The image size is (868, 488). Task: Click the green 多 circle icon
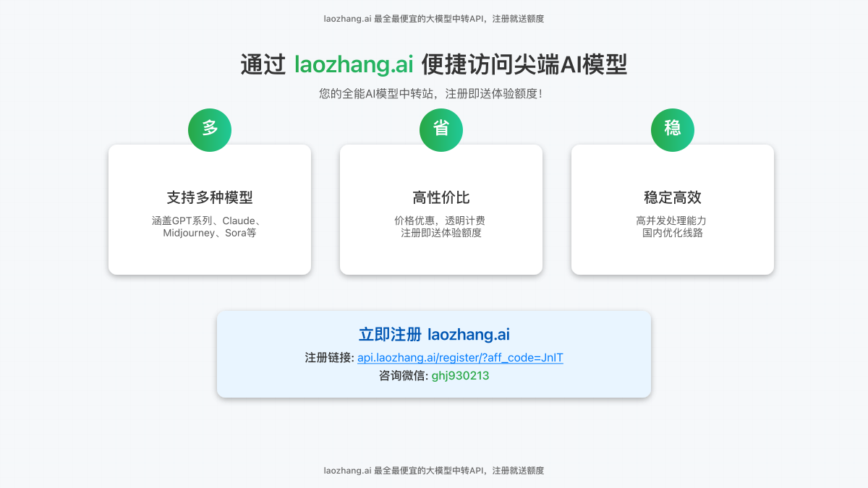pos(210,130)
